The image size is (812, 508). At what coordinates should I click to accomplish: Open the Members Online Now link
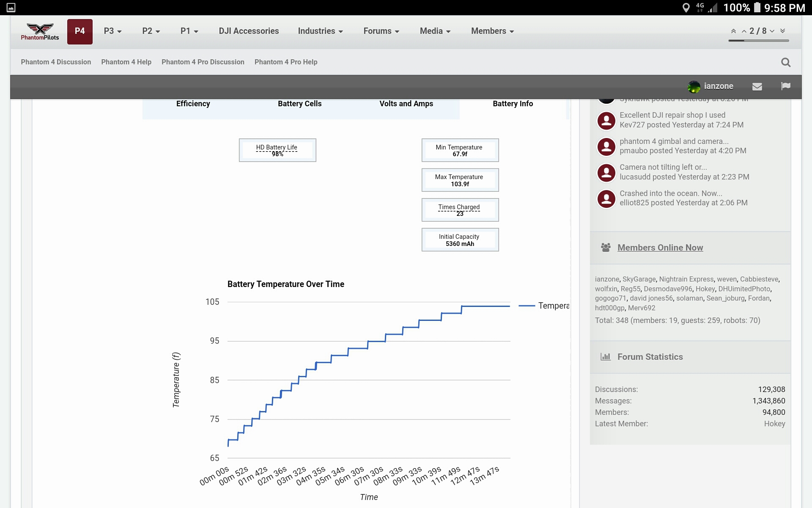660,248
